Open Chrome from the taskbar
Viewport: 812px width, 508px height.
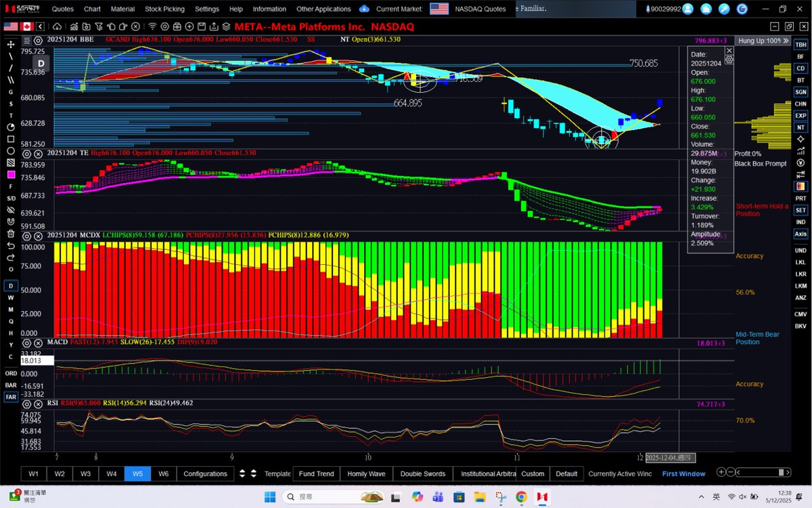coord(521,496)
